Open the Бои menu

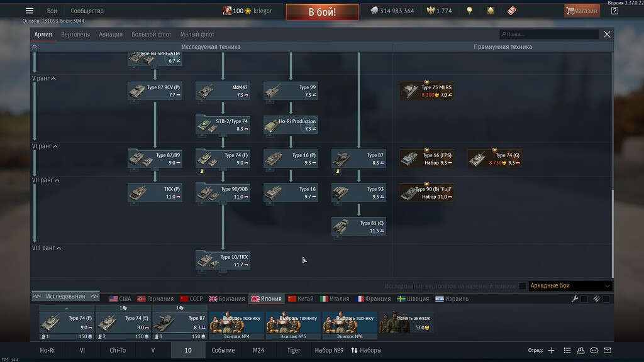(52, 11)
